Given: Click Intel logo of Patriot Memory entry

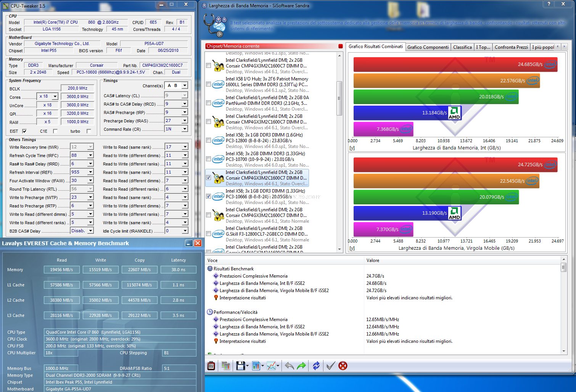Looking at the screenshot, I should click(218, 84).
